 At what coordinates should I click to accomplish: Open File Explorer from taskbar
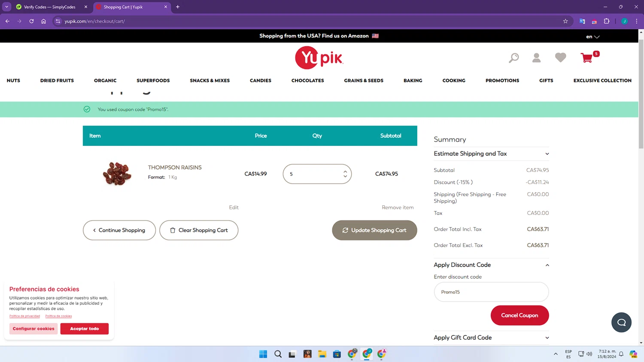click(x=322, y=354)
